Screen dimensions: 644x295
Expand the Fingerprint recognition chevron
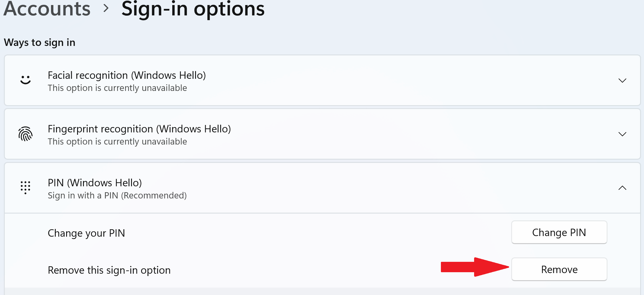point(622,134)
